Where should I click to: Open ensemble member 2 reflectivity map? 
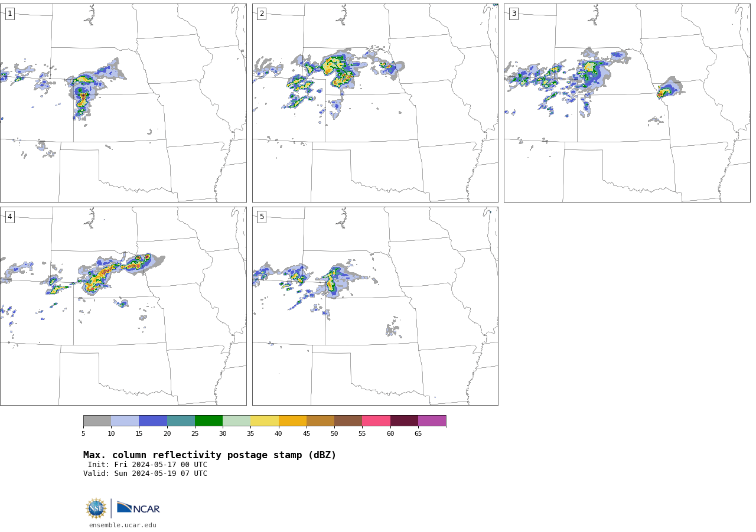(x=375, y=103)
